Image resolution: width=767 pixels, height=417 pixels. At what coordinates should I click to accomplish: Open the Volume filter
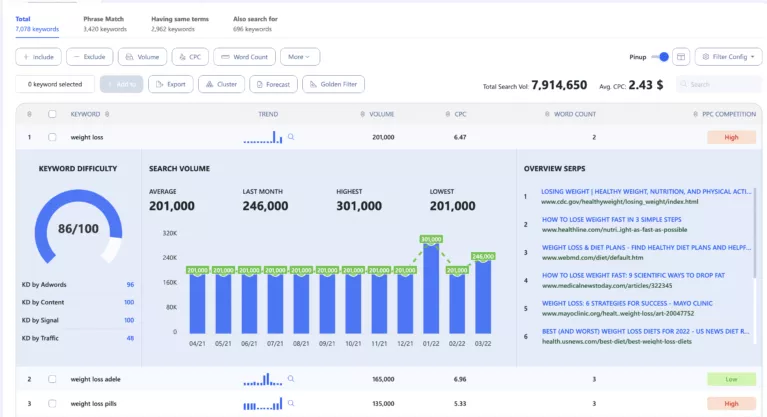point(142,57)
